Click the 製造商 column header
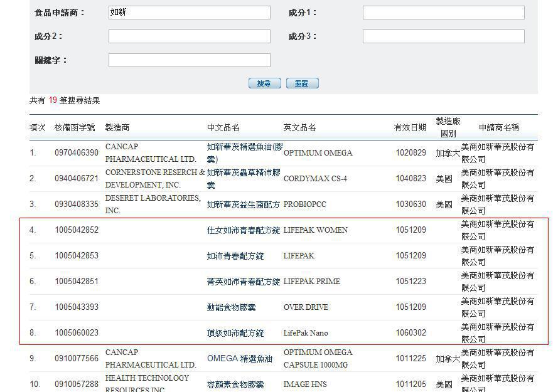Screen dimensions: 558x392 [117, 127]
